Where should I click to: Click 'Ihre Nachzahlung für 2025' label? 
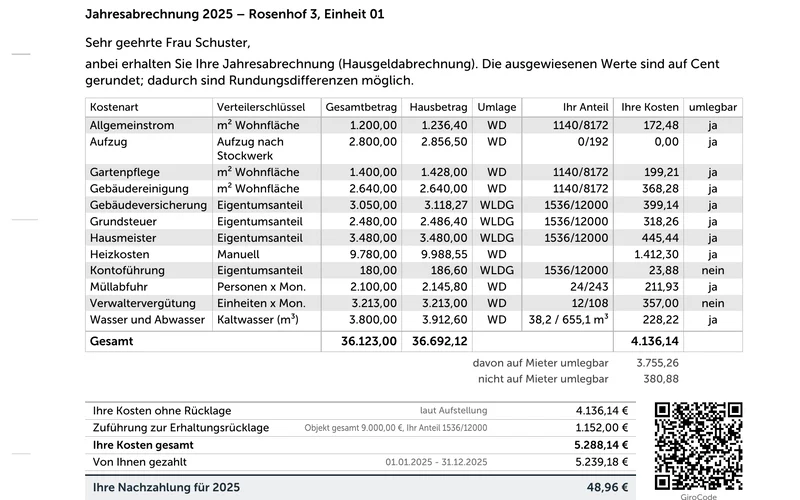tap(166, 488)
